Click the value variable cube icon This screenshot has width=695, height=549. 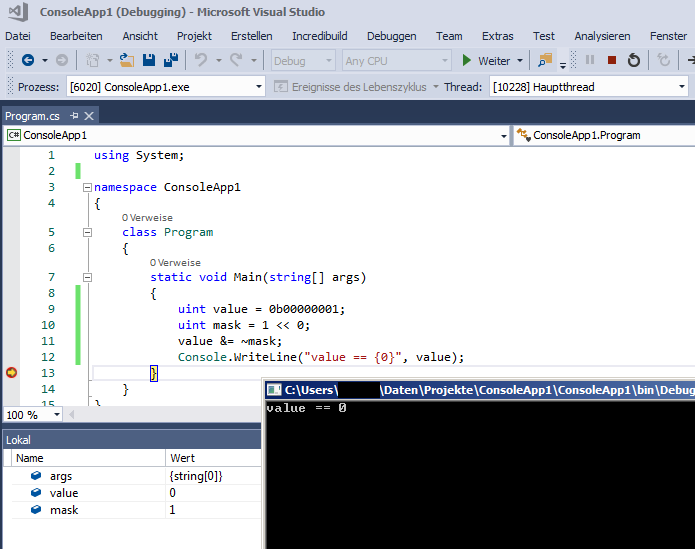36,492
